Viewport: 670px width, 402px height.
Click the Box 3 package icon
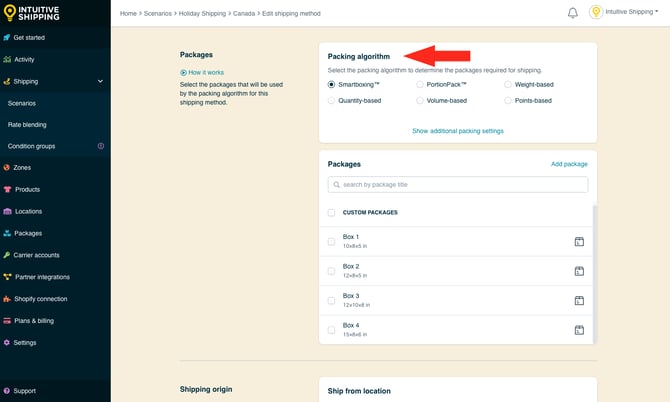click(578, 300)
